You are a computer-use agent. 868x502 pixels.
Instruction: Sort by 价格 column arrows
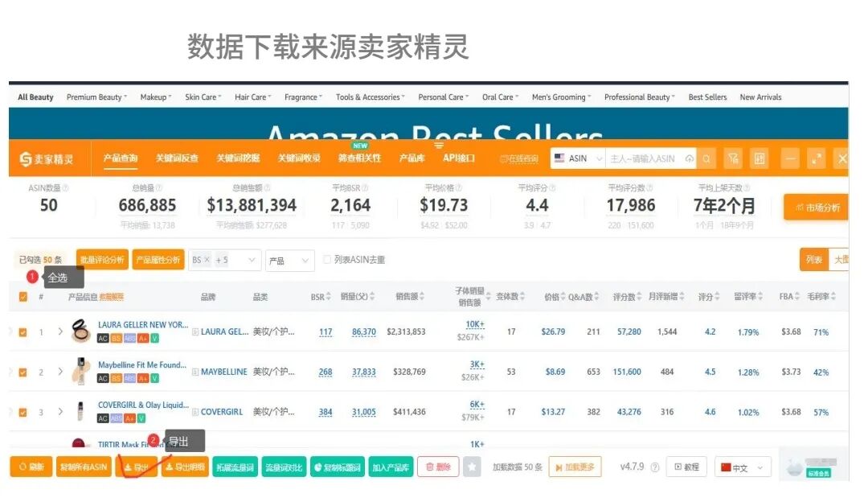[563, 296]
